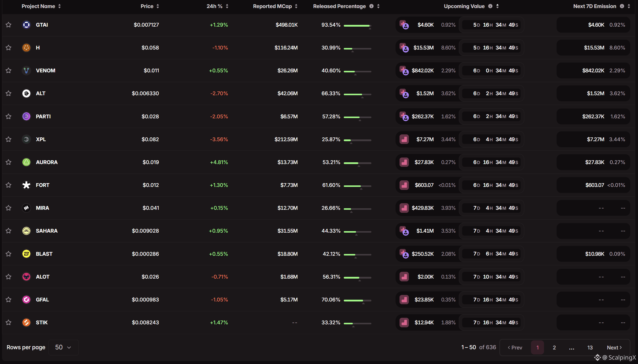Screen dimensions: 638x364
Task: Click Next 7D Emission info icon
Action: (622, 6)
